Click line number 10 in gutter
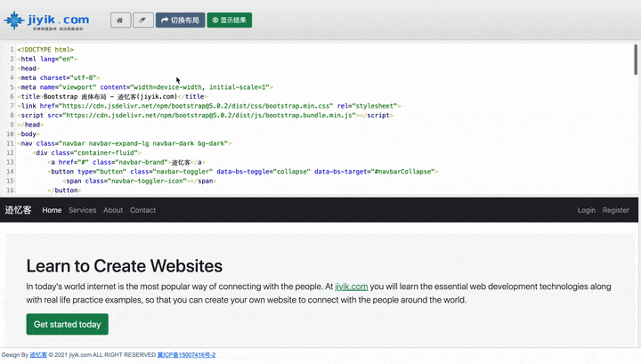Screen dimensions: 641x364 coord(10,134)
